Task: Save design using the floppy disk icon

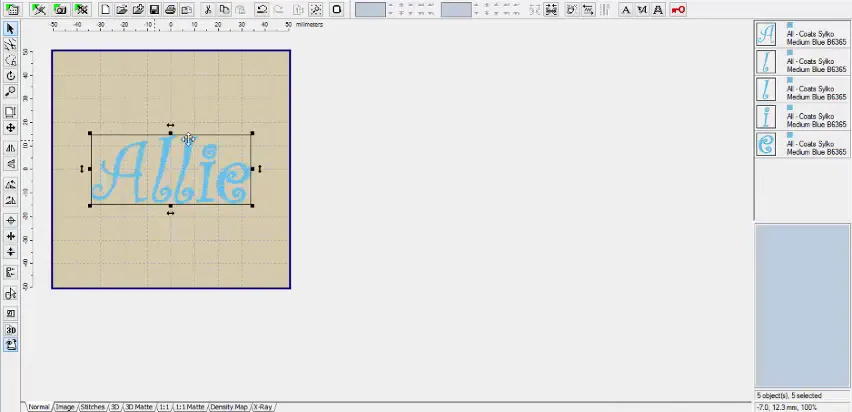Action: [x=154, y=9]
